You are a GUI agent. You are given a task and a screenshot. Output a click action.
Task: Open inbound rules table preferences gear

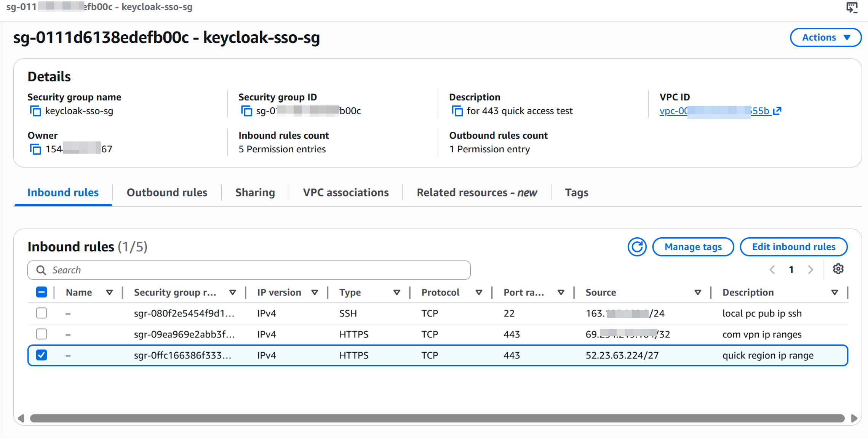point(838,269)
